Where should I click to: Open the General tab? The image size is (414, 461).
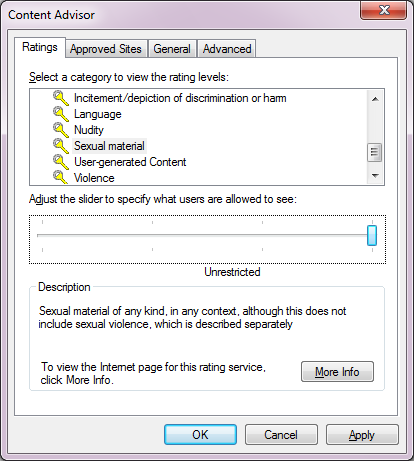tap(172, 49)
